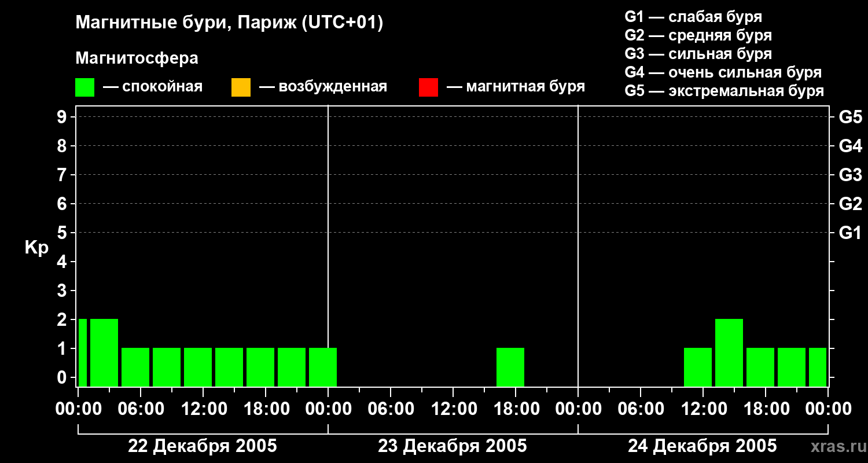Click the 22 December bar covering 06:00
This screenshot has height=463, width=868.
pyautogui.click(x=135, y=367)
